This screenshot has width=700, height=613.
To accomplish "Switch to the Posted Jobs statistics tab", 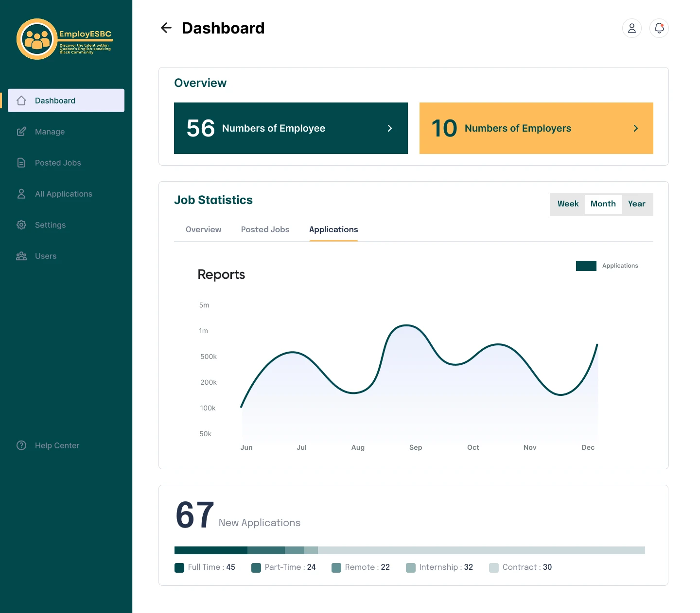I will (x=265, y=230).
